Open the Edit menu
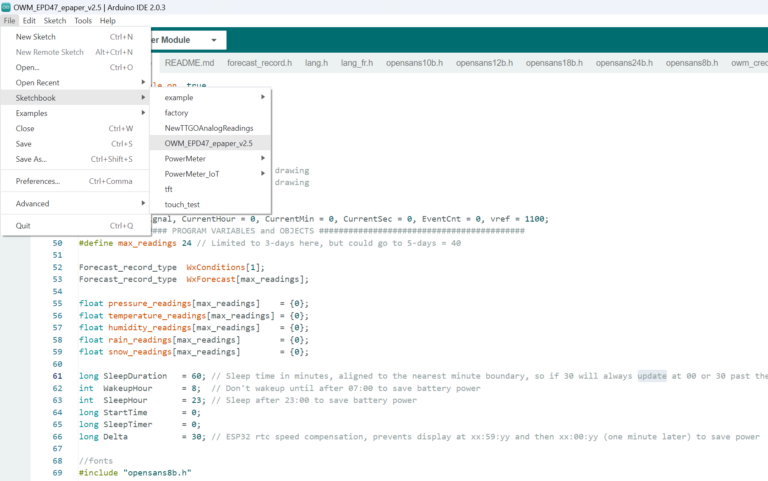 pos(29,20)
